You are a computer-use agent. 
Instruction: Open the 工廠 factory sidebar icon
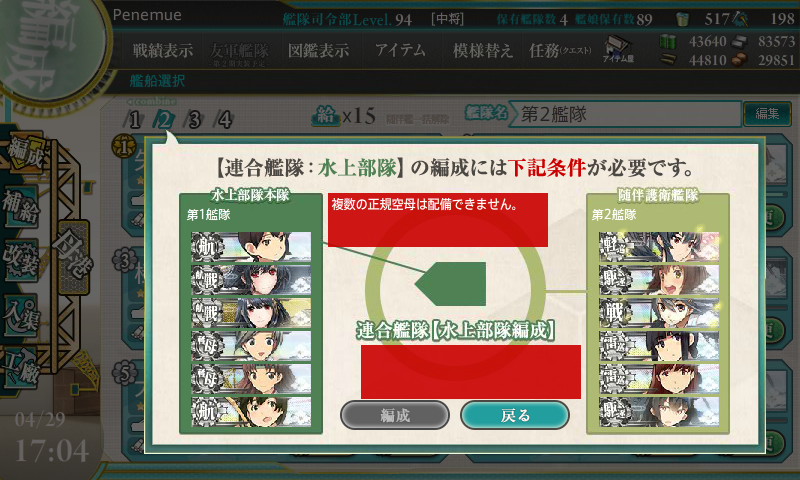tap(21, 366)
